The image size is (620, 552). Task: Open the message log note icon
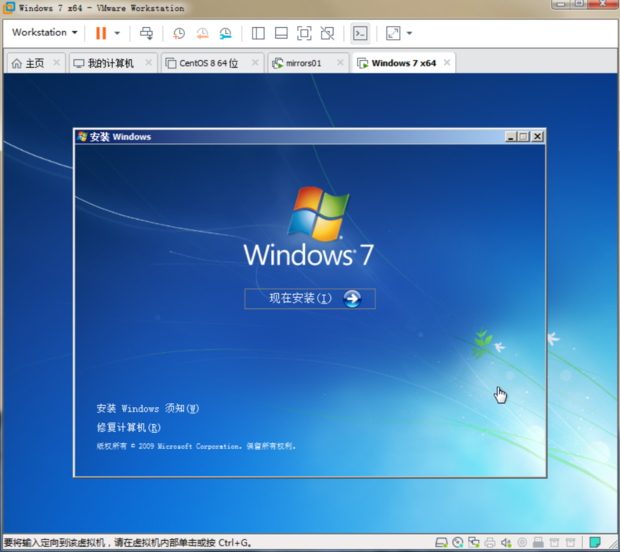(x=595, y=543)
